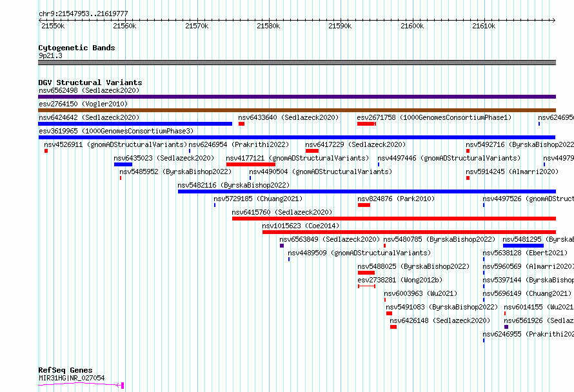574x392 pixels.
Task: Click the RefSeq Genes track title
Action: [x=65, y=370]
